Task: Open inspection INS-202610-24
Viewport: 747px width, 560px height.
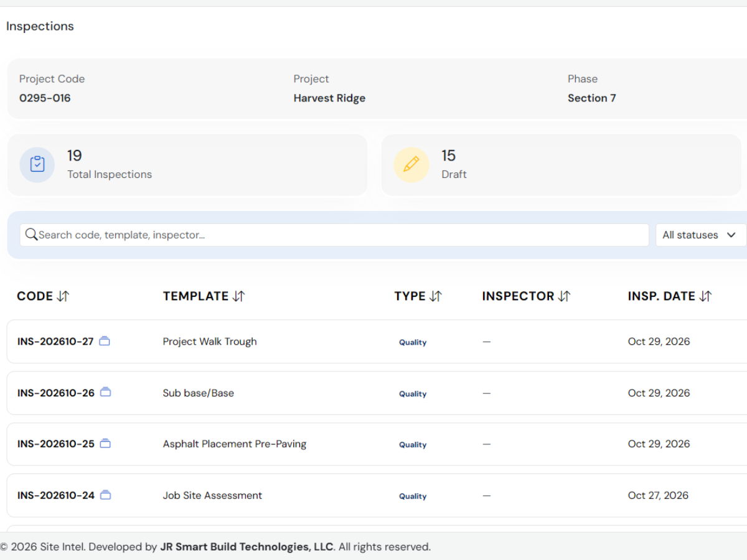Action: [x=56, y=496]
